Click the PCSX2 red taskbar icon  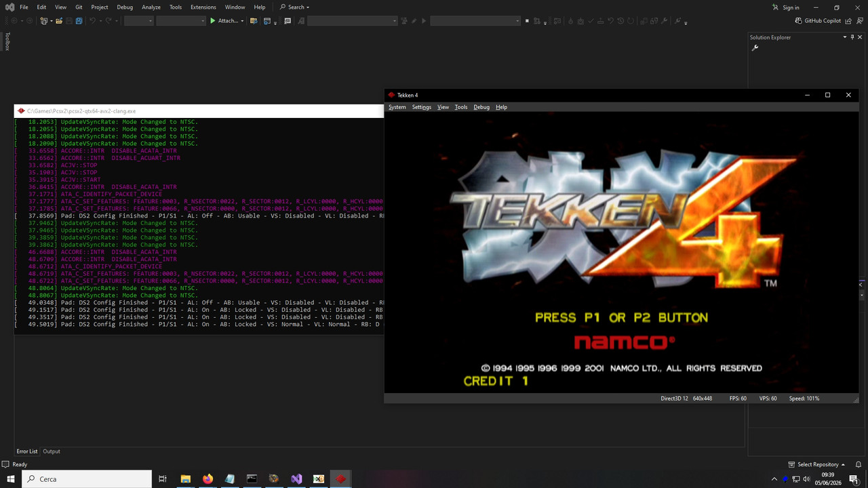(341, 479)
